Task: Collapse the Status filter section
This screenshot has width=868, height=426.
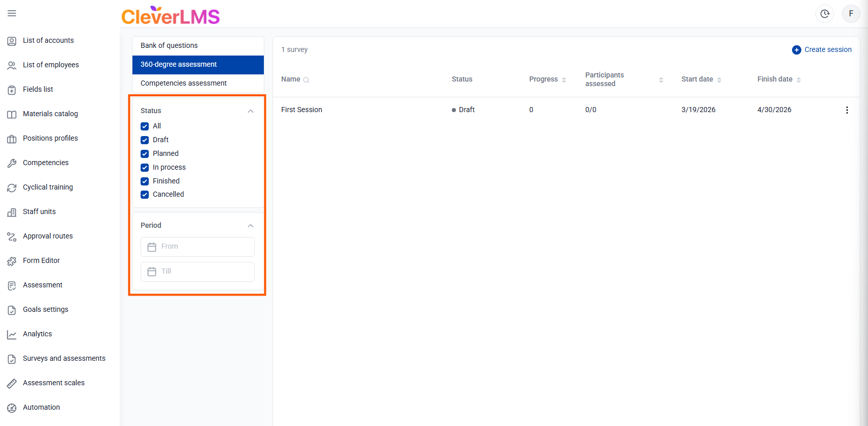Action: [x=250, y=111]
